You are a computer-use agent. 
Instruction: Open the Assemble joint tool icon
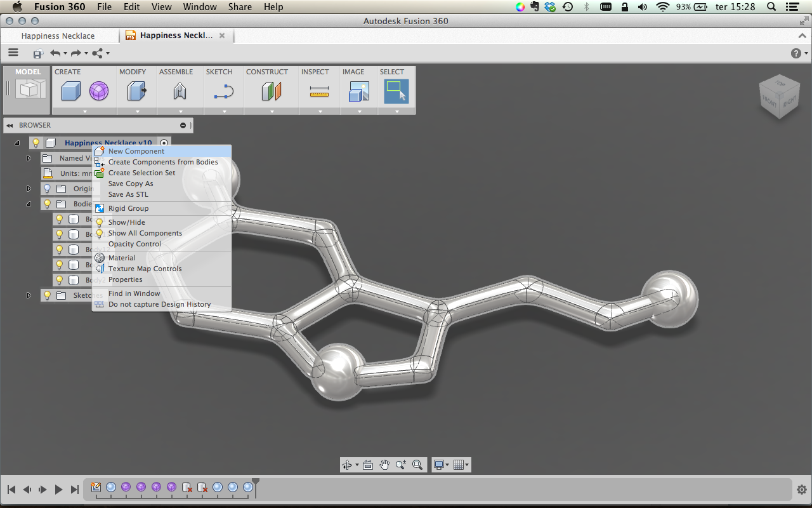point(180,92)
